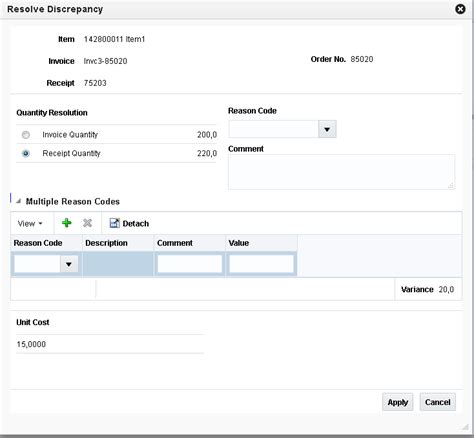Open the View menu
The height and width of the screenshot is (438, 474).
[30, 223]
